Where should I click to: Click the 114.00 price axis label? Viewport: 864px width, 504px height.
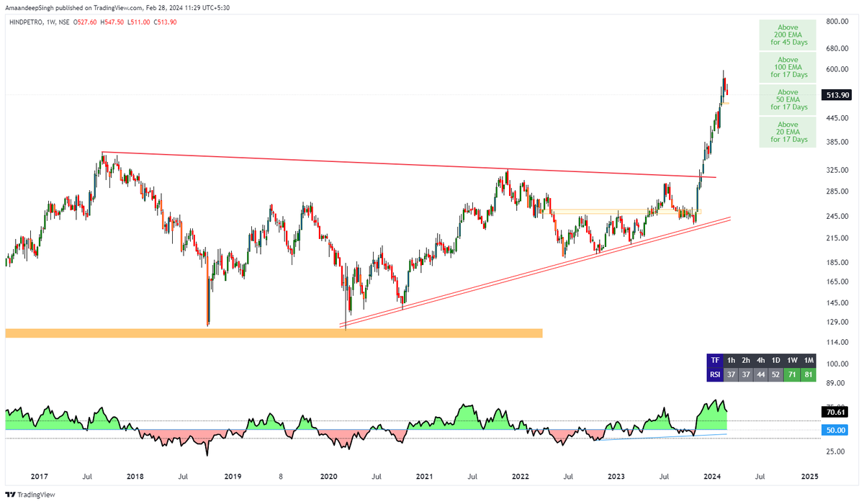(x=837, y=343)
